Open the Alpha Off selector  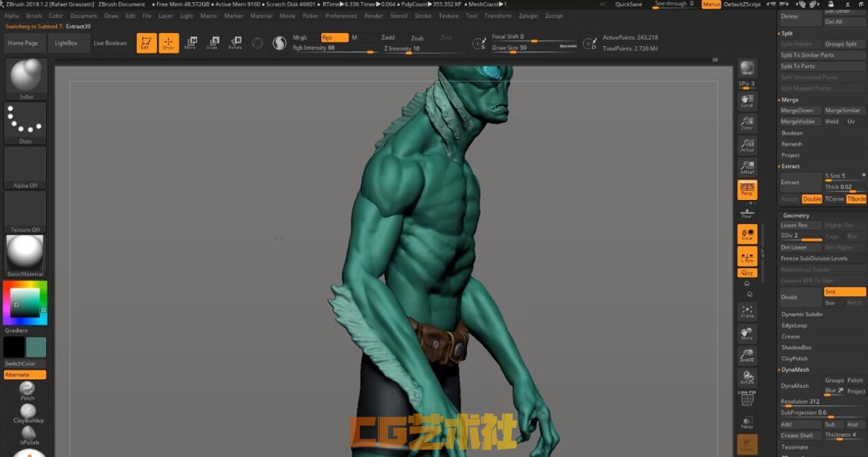pos(25,168)
